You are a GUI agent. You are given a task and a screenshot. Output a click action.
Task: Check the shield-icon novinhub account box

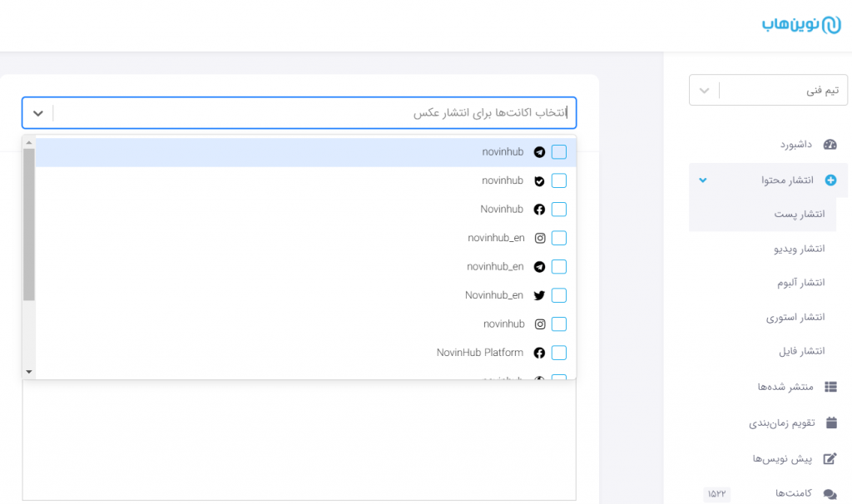pos(558,180)
